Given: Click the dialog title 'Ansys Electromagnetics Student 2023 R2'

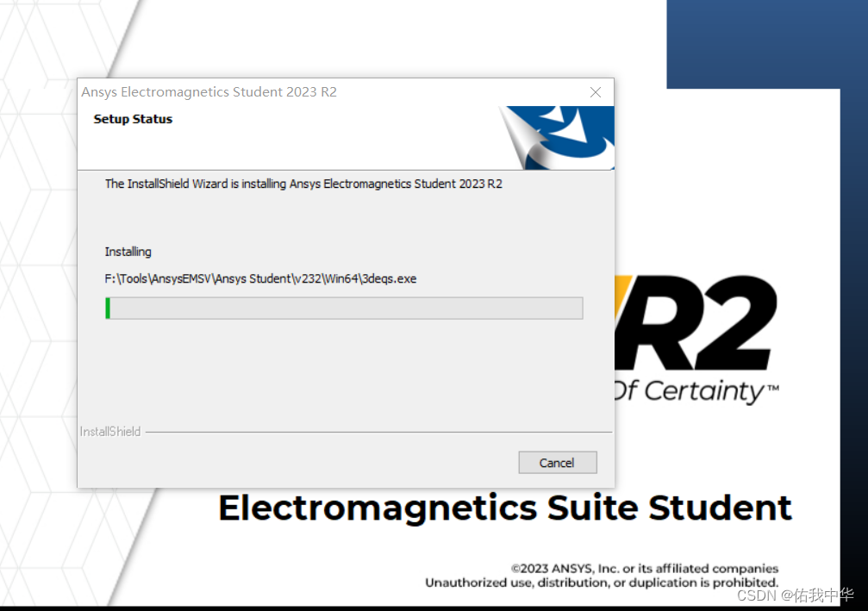Looking at the screenshot, I should [209, 92].
